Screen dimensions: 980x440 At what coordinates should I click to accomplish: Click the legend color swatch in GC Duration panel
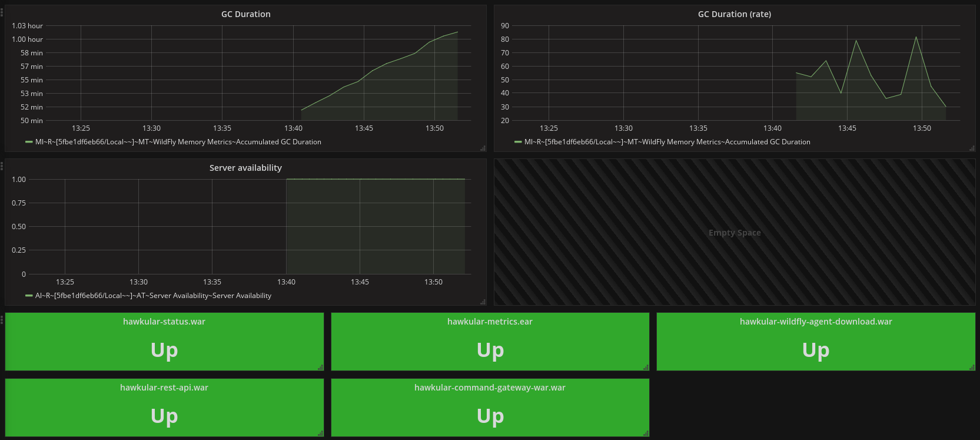coord(29,142)
